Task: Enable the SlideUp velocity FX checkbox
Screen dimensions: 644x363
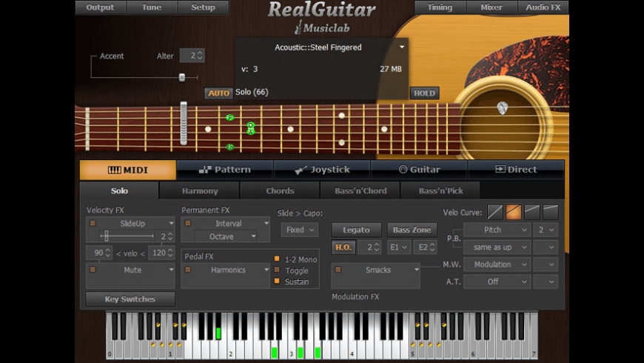Action: pos(93,223)
